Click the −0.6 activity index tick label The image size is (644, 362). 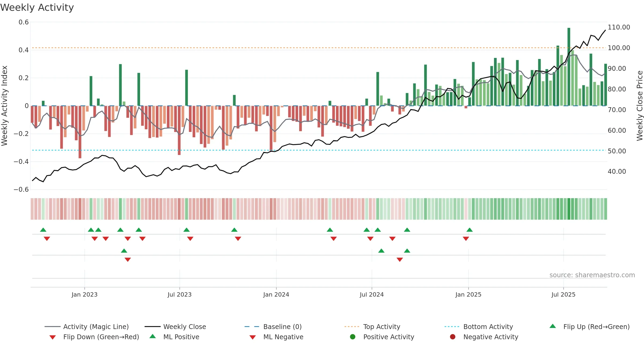point(21,190)
